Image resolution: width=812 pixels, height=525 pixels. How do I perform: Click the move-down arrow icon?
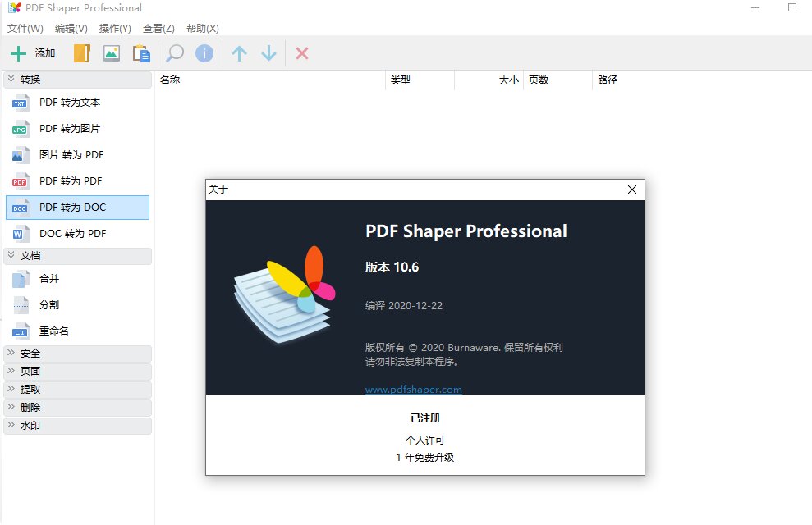coord(268,52)
